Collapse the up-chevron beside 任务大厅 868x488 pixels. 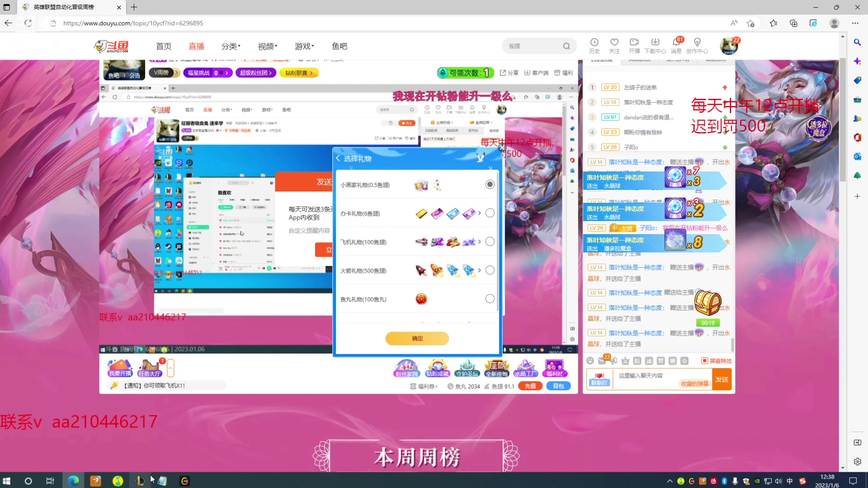(170, 368)
